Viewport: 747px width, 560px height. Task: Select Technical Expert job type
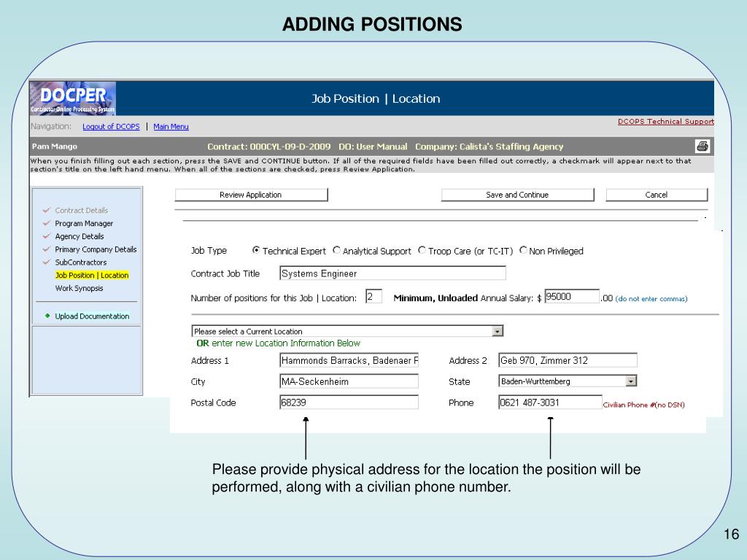(256, 250)
